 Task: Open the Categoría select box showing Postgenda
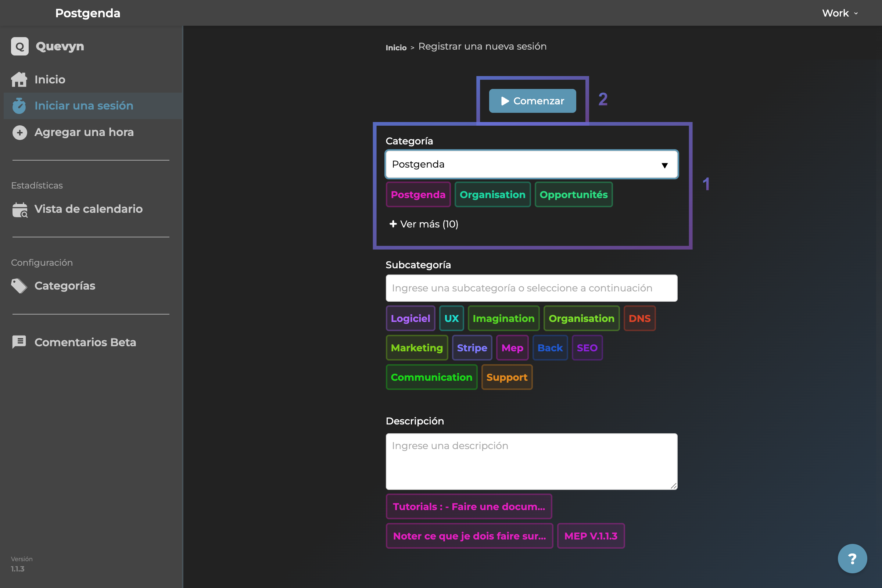pos(531,164)
